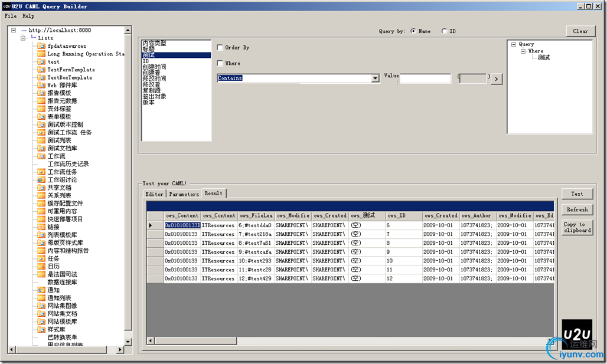The height and width of the screenshot is (364, 607).
Task: Switch to the Editor tab
Action: click(x=154, y=194)
